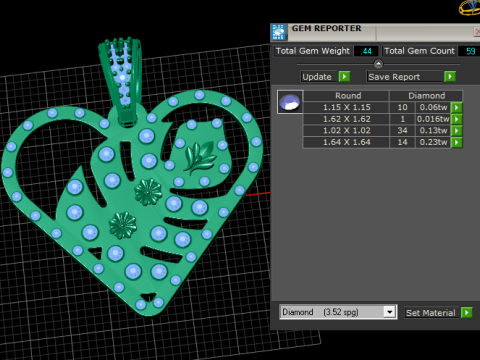Viewport: 480px width, 360px height.
Task: Select the 1.02 X 1.02 gem size cell
Action: pyautogui.click(x=346, y=131)
